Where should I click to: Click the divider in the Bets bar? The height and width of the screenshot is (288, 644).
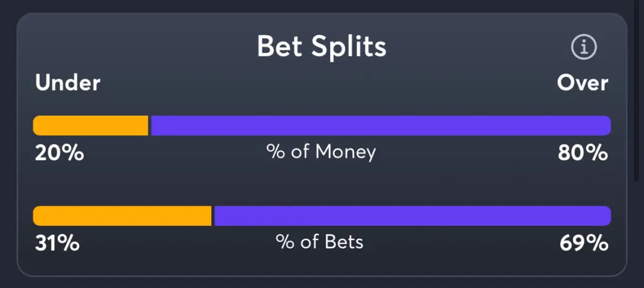(213, 216)
